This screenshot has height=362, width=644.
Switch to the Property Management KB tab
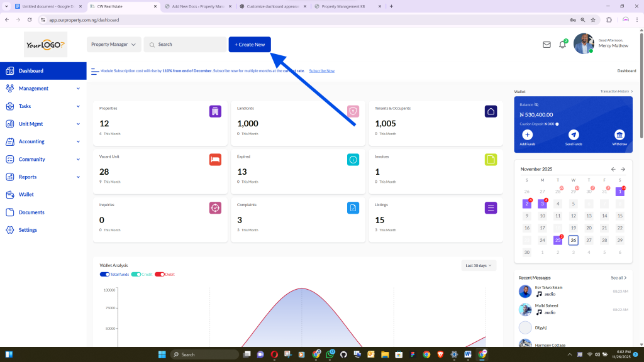346,6
